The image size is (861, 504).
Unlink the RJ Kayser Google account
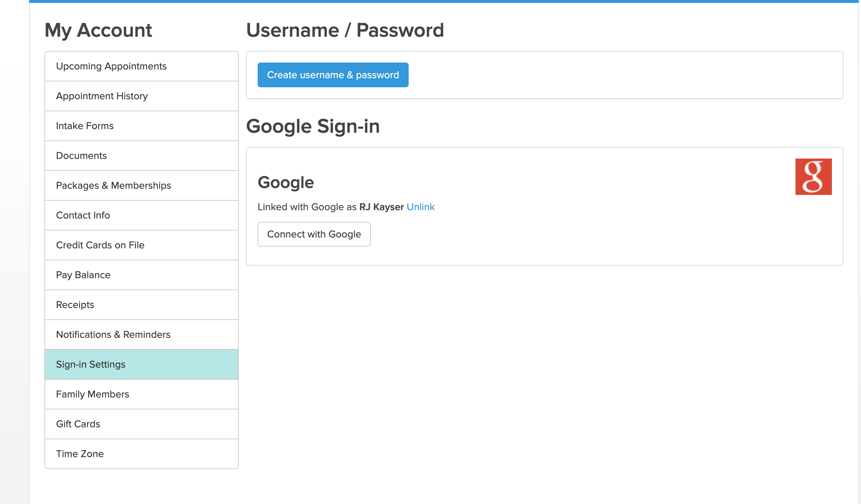point(421,207)
